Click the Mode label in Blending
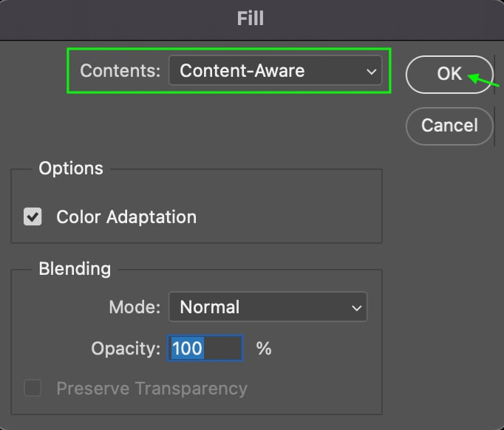The image size is (504, 430). click(x=134, y=307)
